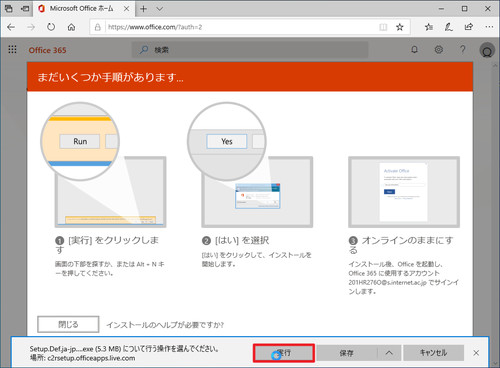500x368 pixels.
Task: Click the Office 365 header link
Action: 47,50
